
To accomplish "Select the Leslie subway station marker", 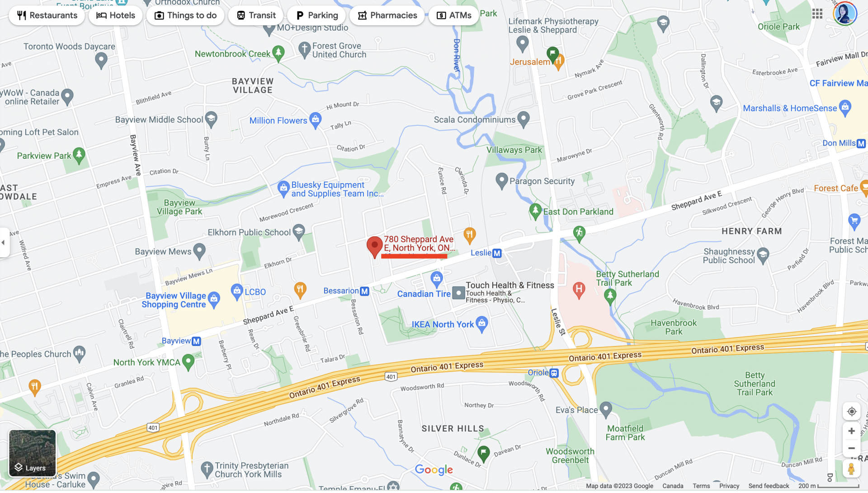I will coord(497,254).
